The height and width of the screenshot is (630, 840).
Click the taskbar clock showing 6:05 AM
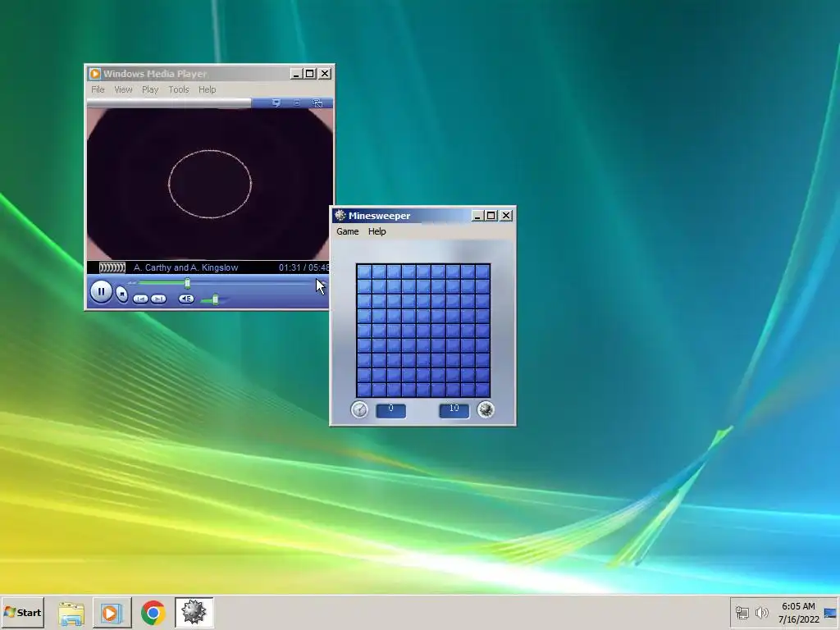click(798, 612)
